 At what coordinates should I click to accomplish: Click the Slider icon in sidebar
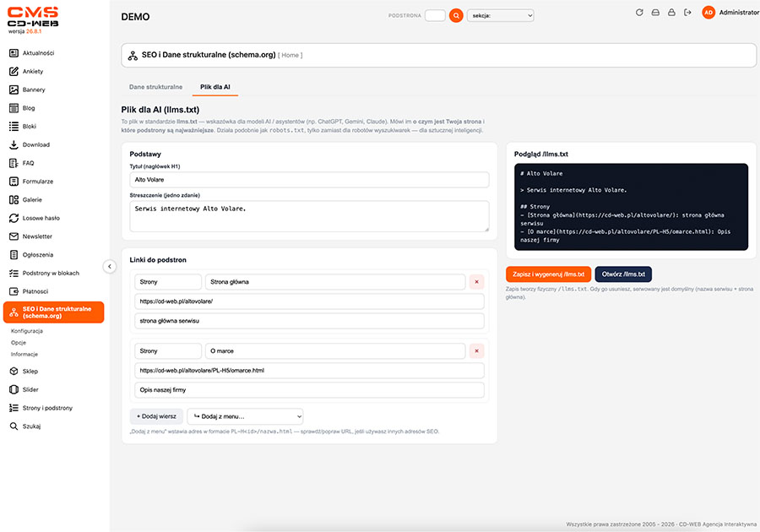click(x=14, y=389)
